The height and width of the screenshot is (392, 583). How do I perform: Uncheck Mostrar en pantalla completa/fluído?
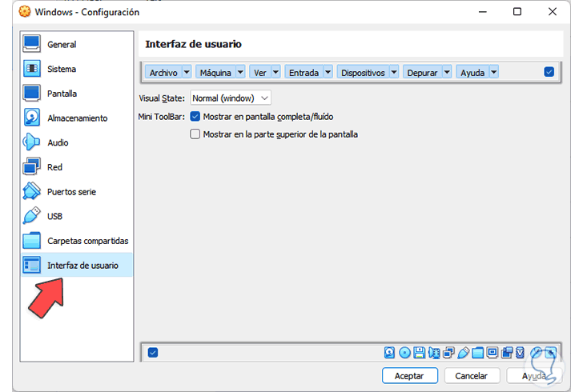click(x=195, y=116)
